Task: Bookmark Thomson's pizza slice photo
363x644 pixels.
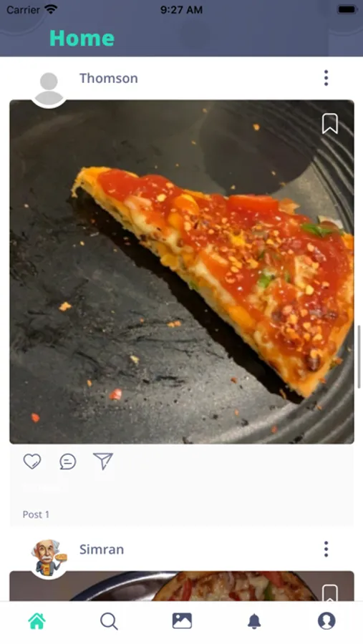Action: pyautogui.click(x=330, y=124)
